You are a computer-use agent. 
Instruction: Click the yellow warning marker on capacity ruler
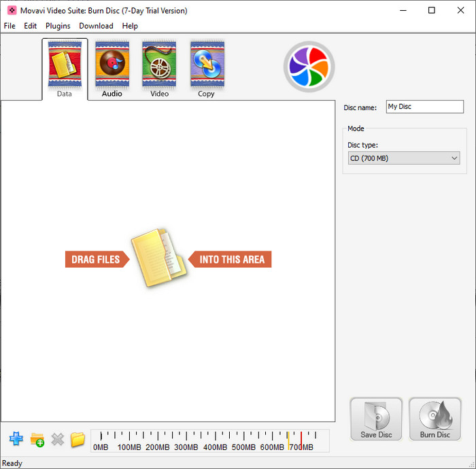[288, 440]
